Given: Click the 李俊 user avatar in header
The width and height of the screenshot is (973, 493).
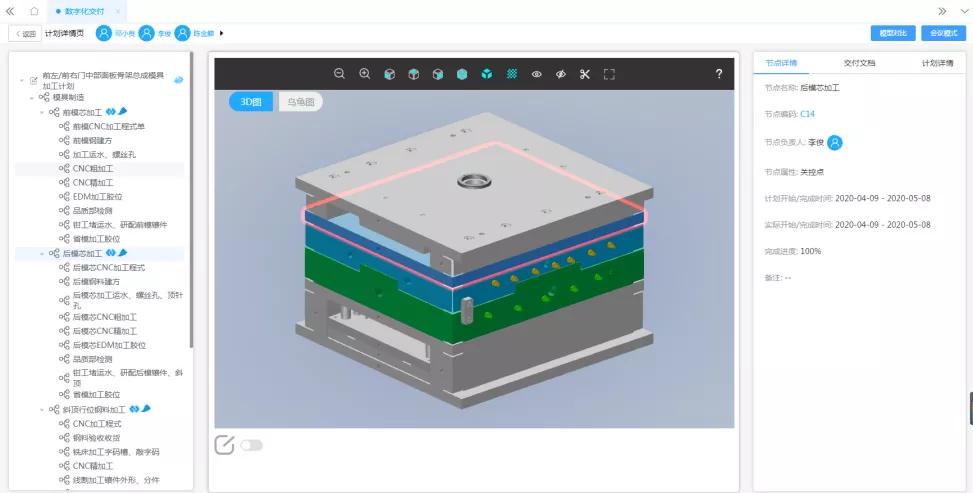Looking at the screenshot, I should (146, 34).
